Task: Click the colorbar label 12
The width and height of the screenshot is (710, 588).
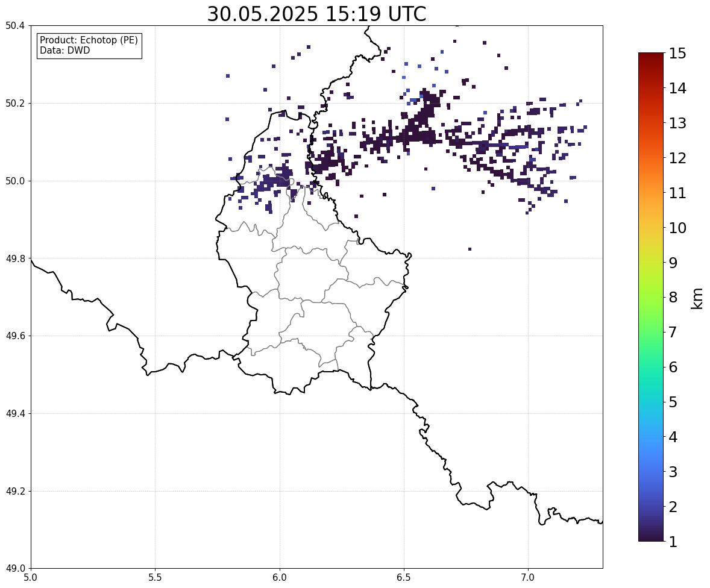Action: point(677,158)
